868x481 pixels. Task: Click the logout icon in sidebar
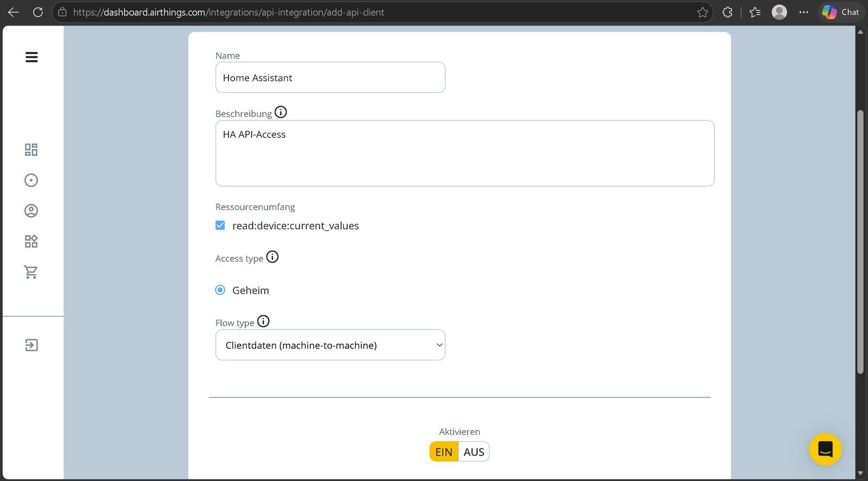pyautogui.click(x=31, y=345)
